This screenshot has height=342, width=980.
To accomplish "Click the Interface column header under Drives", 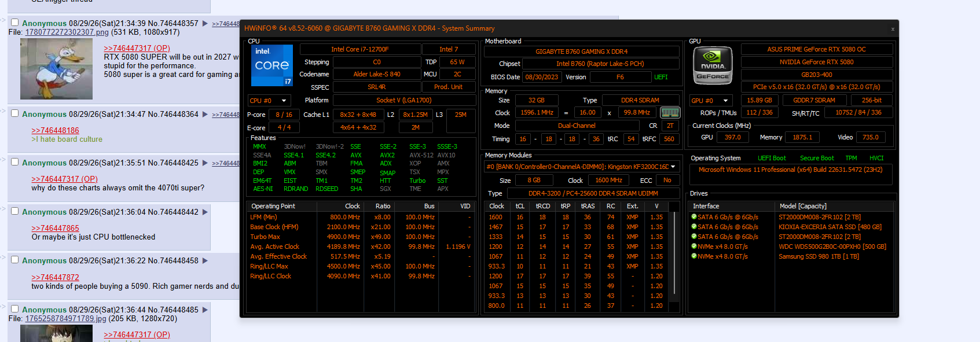I will [x=732, y=206].
